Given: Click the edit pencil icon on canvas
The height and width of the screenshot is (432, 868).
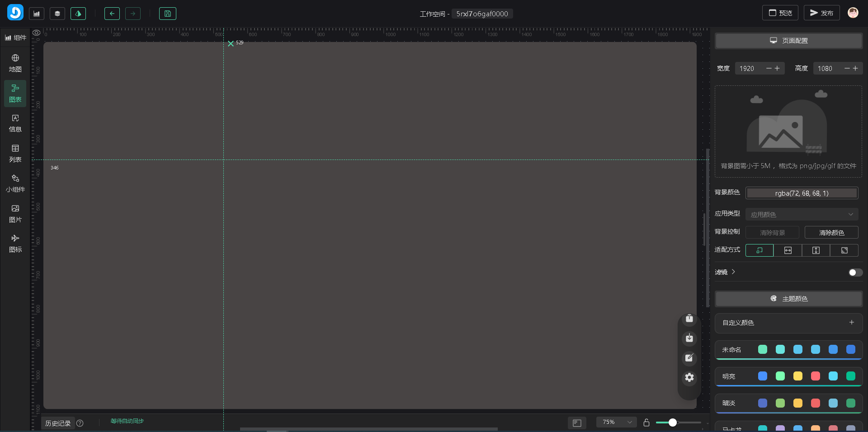Looking at the screenshot, I should (689, 358).
